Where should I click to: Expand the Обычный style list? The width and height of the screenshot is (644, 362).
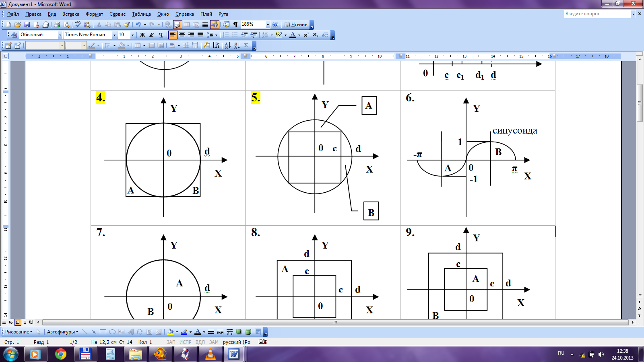click(x=60, y=35)
